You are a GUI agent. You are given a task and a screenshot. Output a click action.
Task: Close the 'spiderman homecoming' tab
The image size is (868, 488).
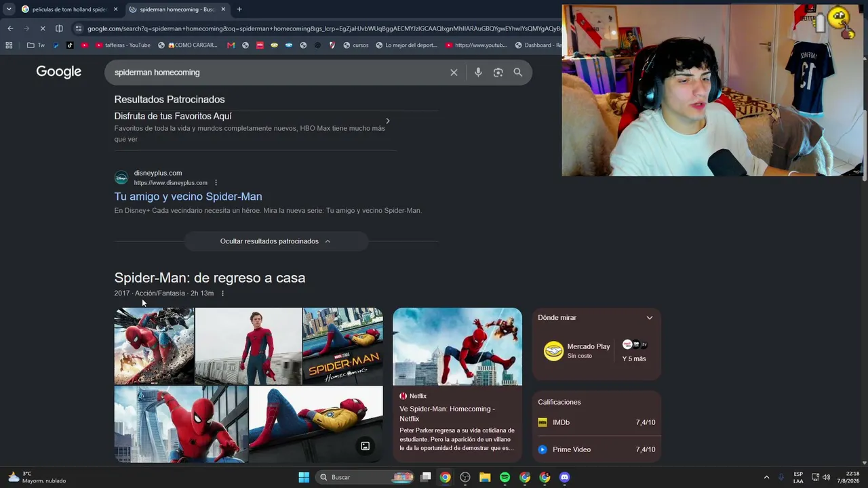click(223, 9)
